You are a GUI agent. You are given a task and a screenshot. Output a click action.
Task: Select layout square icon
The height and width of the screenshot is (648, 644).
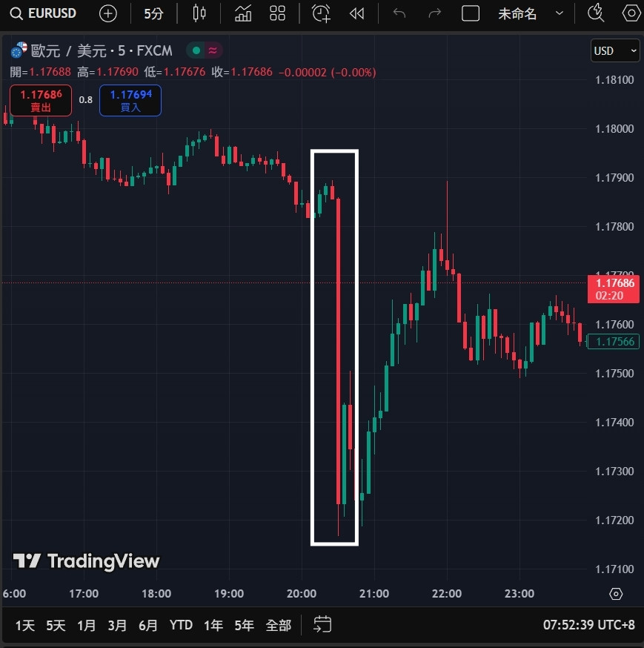click(471, 13)
